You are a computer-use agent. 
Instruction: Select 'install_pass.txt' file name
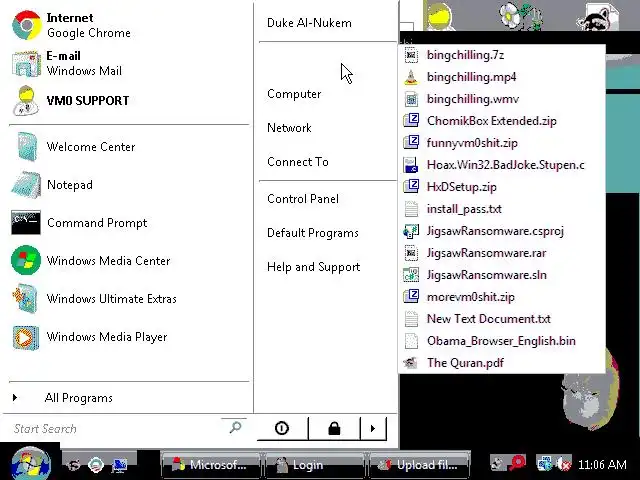pos(464,209)
